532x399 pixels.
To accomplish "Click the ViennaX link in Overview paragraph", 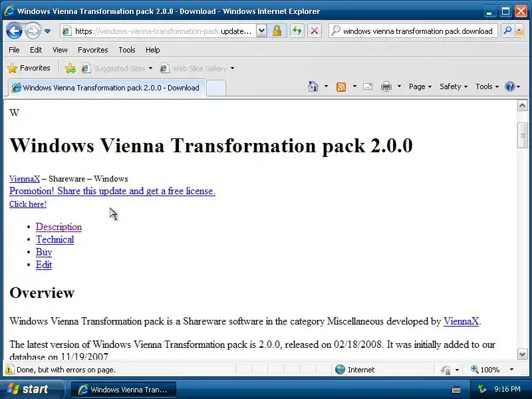I will [461, 321].
